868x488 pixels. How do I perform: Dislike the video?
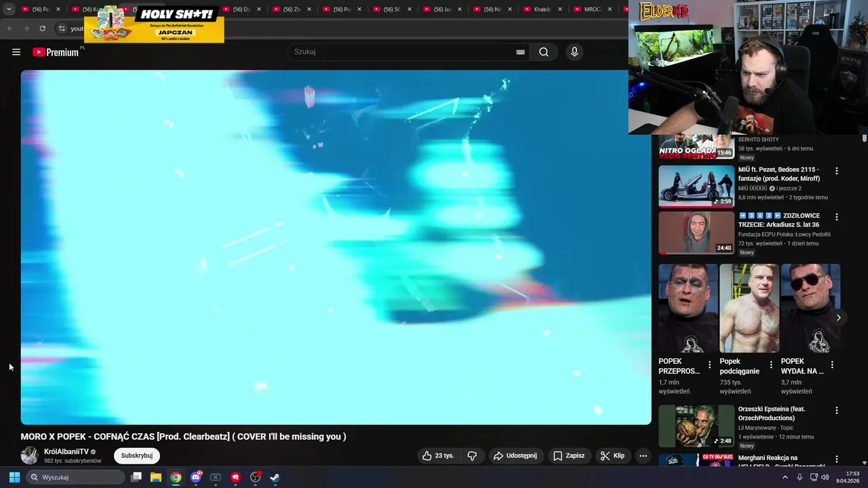pyautogui.click(x=473, y=455)
